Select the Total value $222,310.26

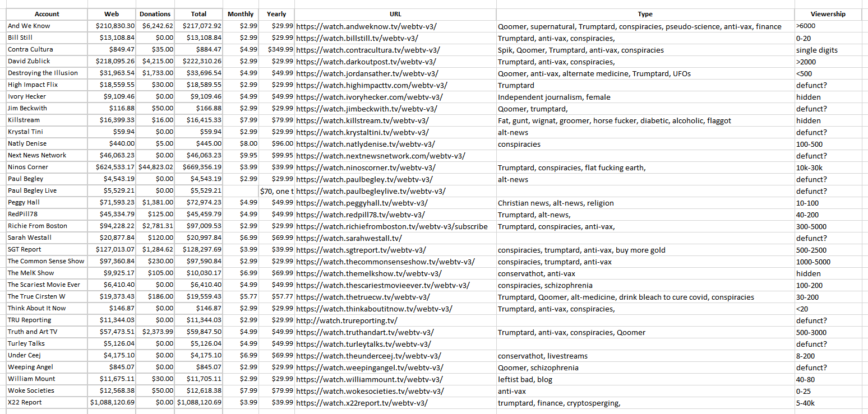(x=199, y=61)
